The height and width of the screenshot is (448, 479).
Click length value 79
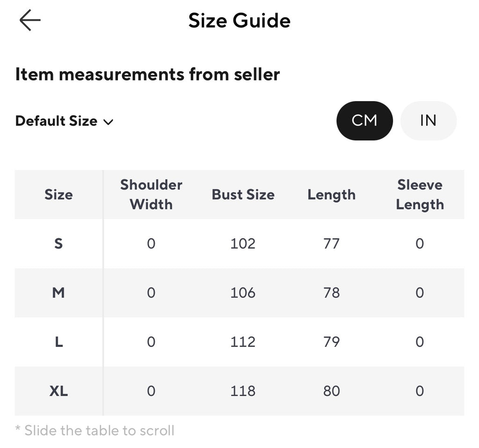pos(332,342)
